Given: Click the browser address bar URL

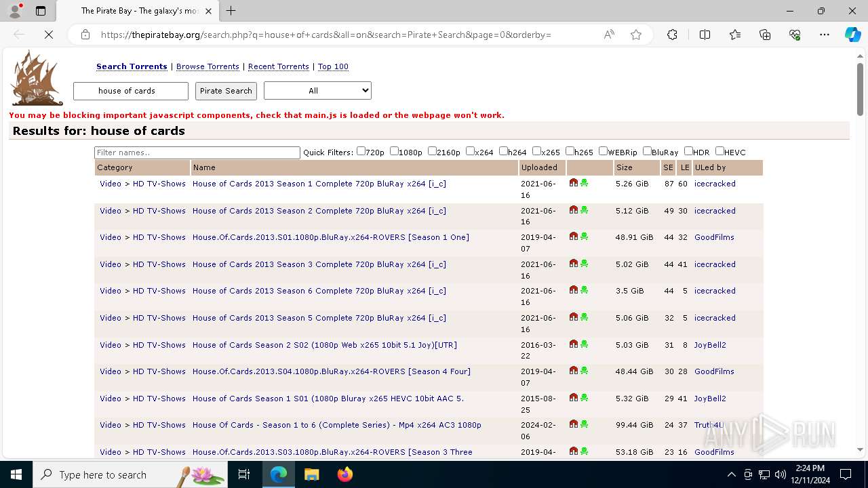Looking at the screenshot, I should coord(326,35).
